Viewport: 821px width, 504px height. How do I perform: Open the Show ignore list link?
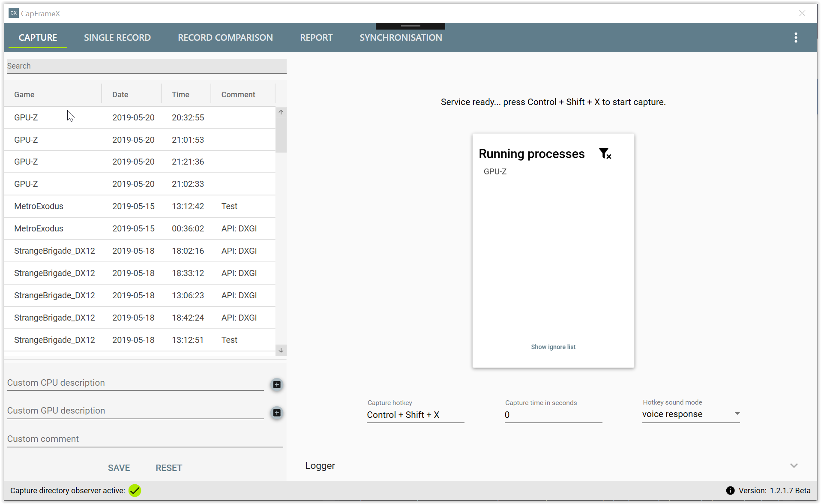pyautogui.click(x=553, y=347)
